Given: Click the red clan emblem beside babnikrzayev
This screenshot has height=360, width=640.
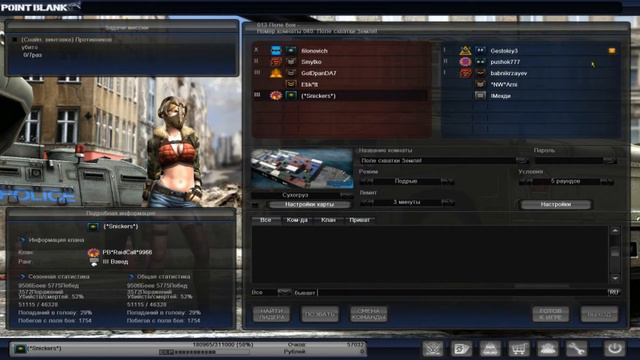Looking at the screenshot, I should pyautogui.click(x=465, y=73).
